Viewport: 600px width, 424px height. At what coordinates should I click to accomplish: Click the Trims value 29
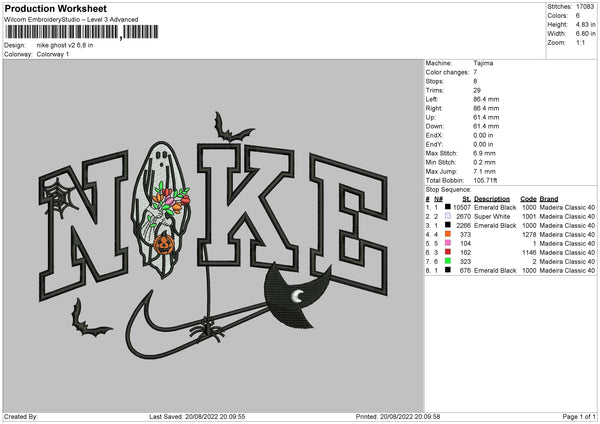477,90
